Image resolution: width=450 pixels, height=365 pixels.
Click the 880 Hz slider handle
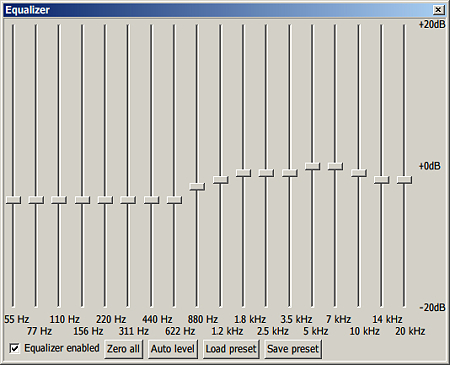[197, 186]
